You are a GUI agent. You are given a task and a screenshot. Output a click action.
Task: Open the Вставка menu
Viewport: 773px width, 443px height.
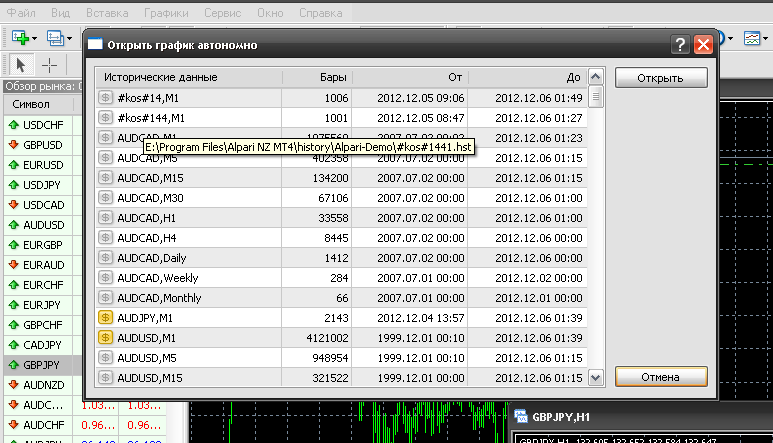[107, 13]
